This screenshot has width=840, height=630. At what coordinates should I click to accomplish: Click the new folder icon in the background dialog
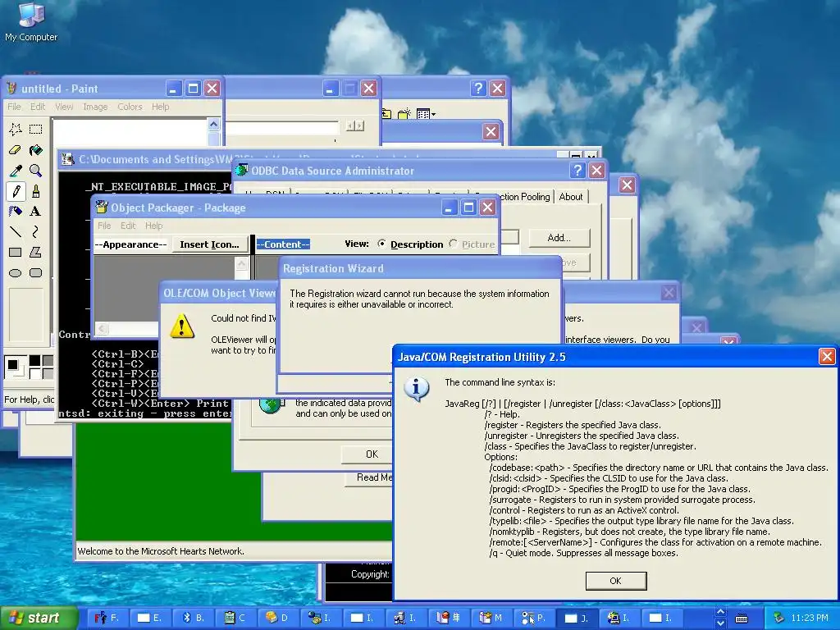click(x=404, y=113)
